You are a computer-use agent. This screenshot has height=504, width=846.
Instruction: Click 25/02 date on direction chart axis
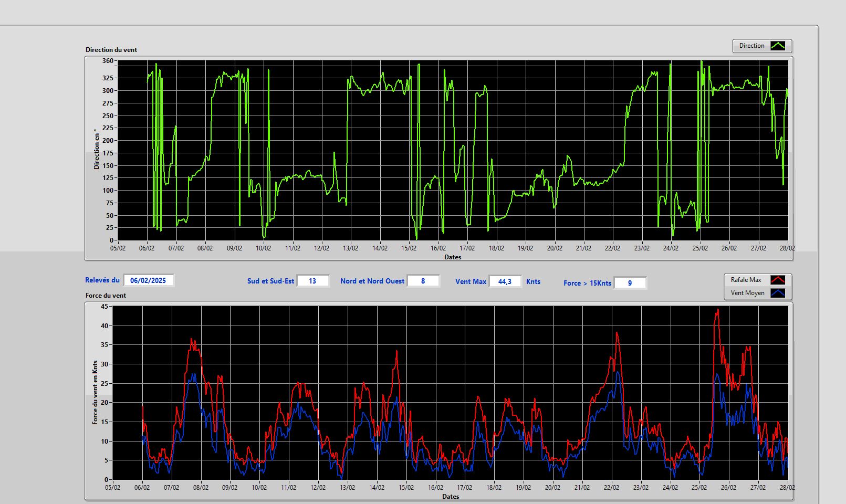[x=700, y=248]
